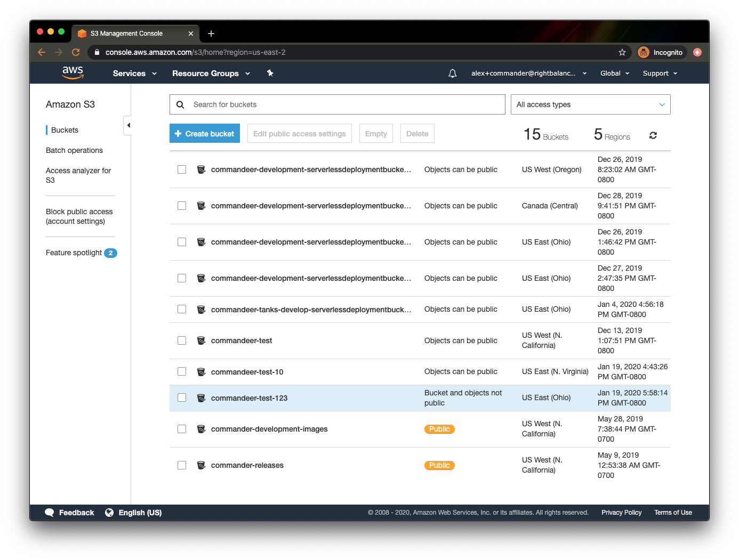The image size is (739, 560).
Task: Open the Global region dropdown
Action: [615, 74]
